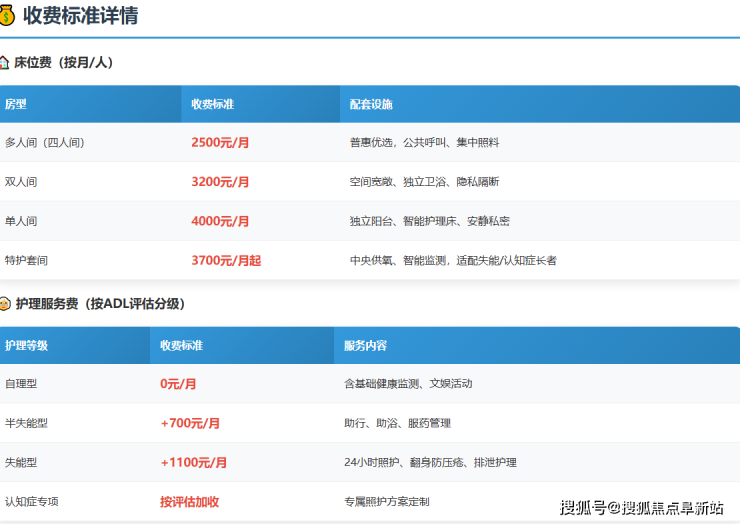Viewport: 740px width, 524px height.
Task: Click the house icon next to 床位费
Action: pyautogui.click(x=5, y=62)
